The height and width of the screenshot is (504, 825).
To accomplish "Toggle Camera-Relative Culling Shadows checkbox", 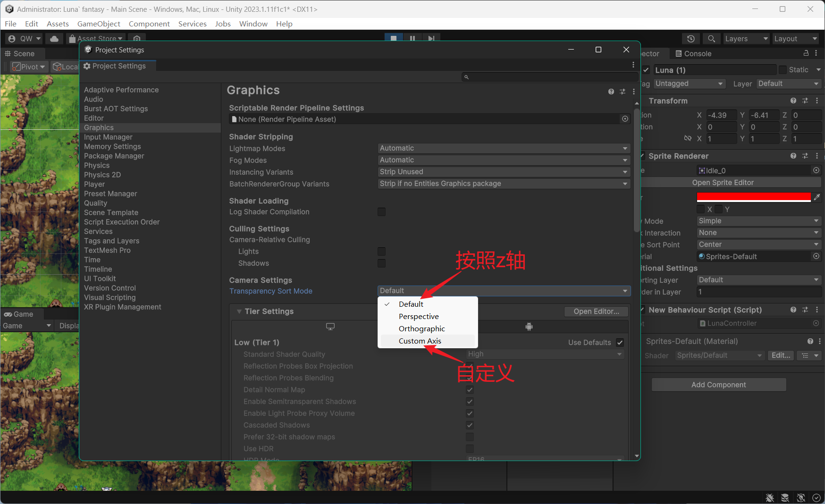I will (382, 263).
